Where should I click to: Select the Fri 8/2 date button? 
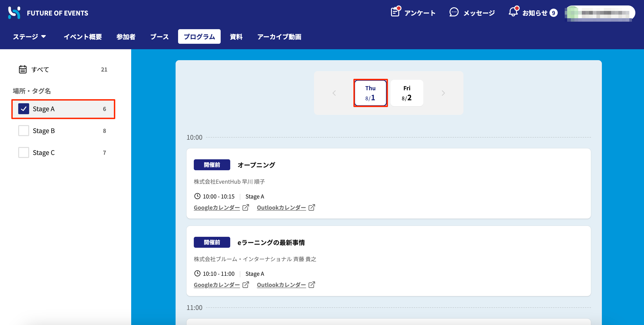[x=407, y=93]
